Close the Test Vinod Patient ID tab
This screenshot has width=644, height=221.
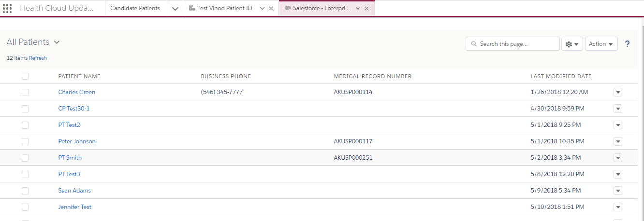click(271, 9)
